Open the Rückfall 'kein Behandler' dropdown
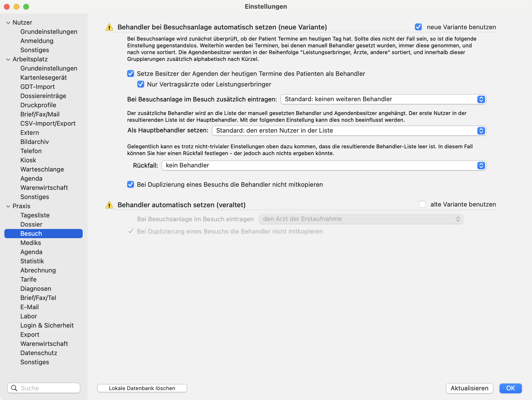The height and width of the screenshot is (400, 532). pyautogui.click(x=324, y=165)
